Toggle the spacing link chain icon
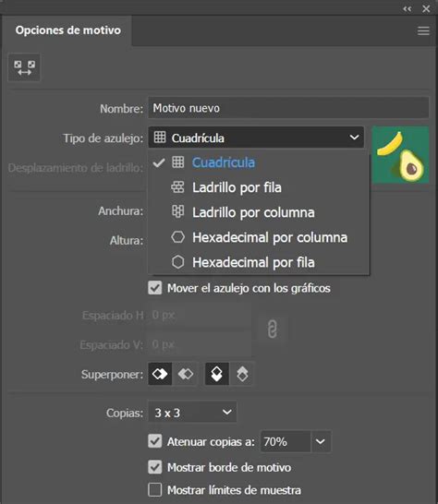 coord(273,330)
